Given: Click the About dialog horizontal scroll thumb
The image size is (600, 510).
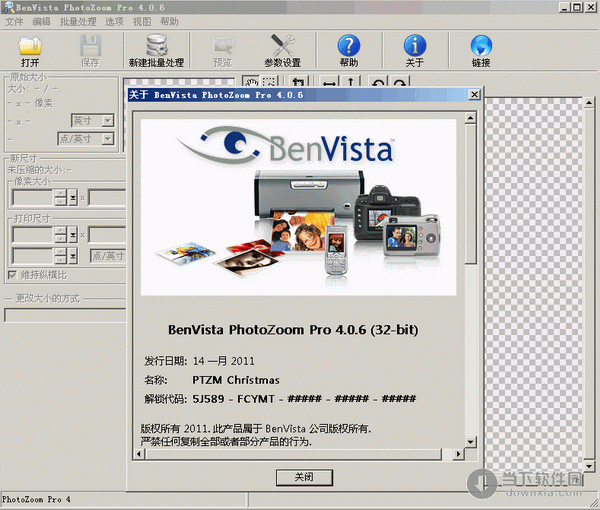Looking at the screenshot, I should coord(293,454).
